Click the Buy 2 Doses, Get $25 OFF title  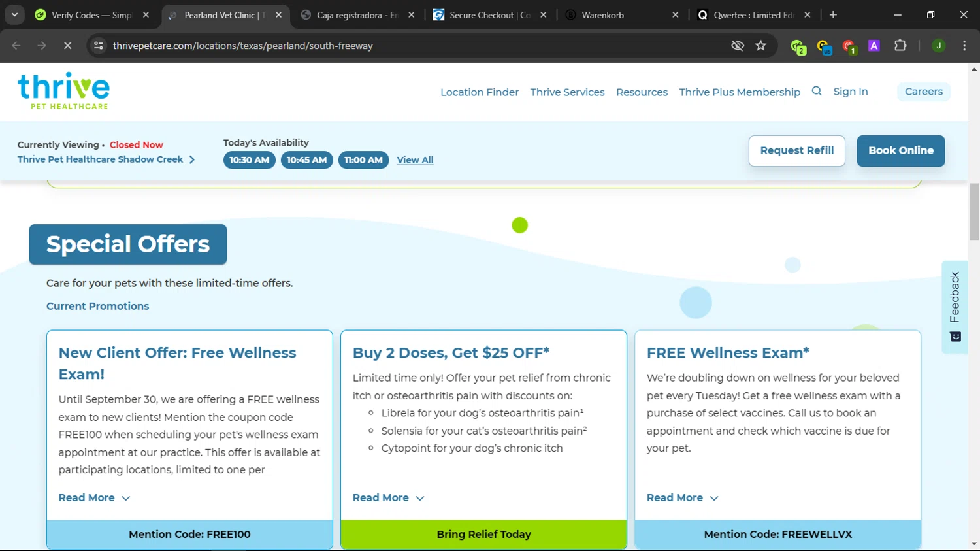pyautogui.click(x=451, y=353)
